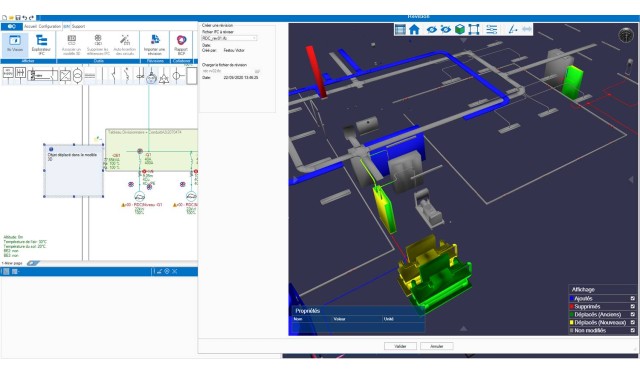This screenshot has height=375, width=640.
Task: Click Supprimer les références IFC ribbon button
Action: pos(98,44)
